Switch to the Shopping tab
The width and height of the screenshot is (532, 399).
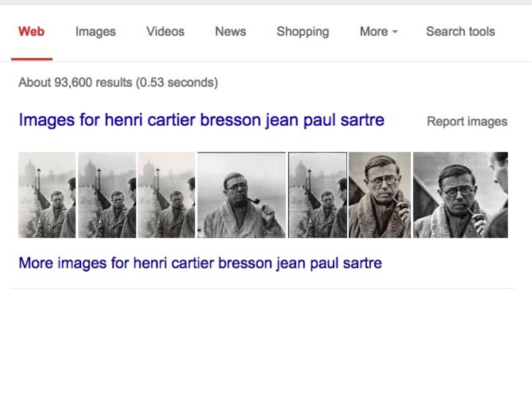[x=303, y=32]
